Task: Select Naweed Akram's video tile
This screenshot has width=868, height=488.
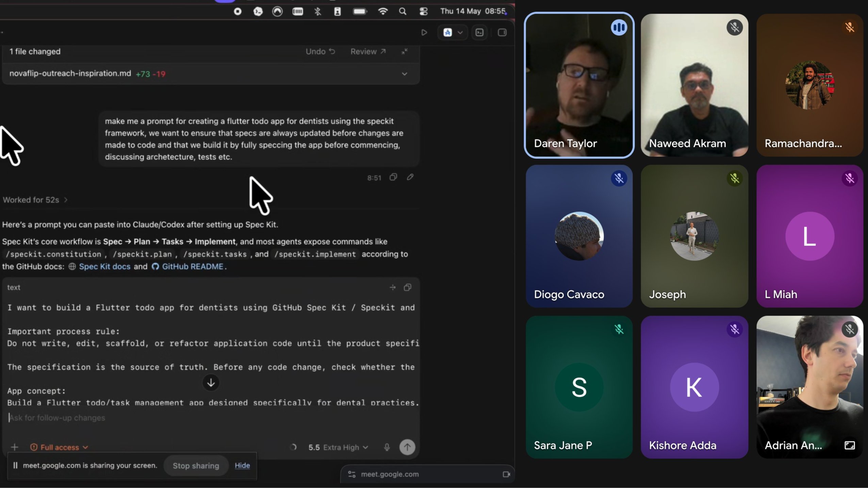Action: pos(694,85)
